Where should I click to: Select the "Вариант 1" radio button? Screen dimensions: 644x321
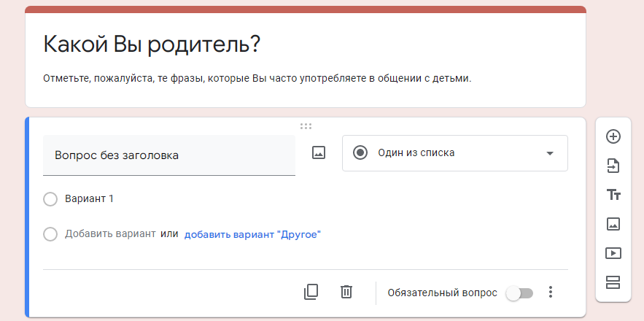(x=50, y=199)
